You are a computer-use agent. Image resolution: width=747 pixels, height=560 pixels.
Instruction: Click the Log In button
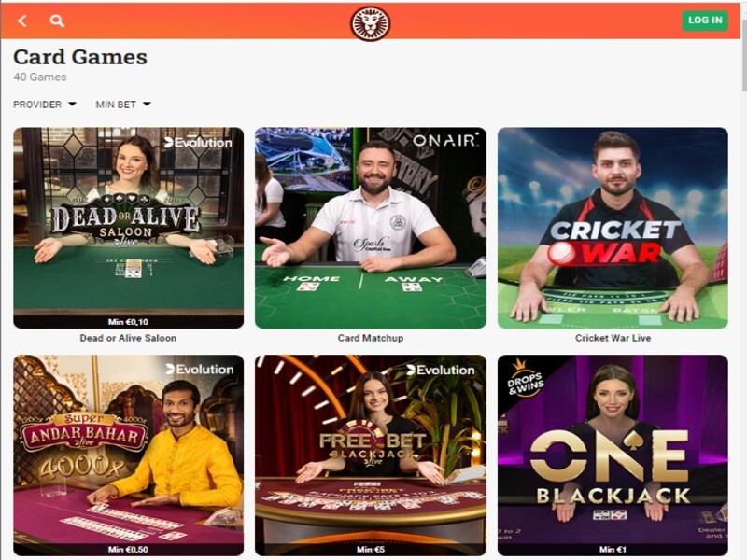click(705, 21)
